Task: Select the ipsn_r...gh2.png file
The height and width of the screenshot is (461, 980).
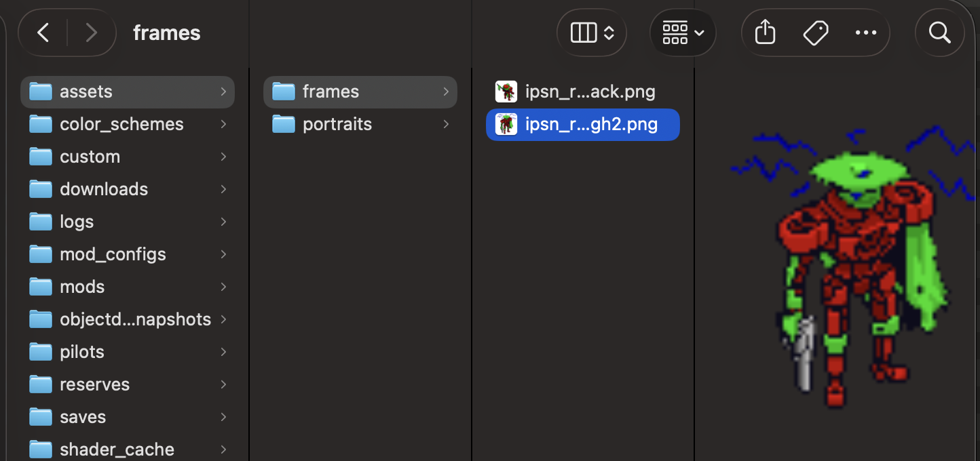Action: pyautogui.click(x=583, y=125)
